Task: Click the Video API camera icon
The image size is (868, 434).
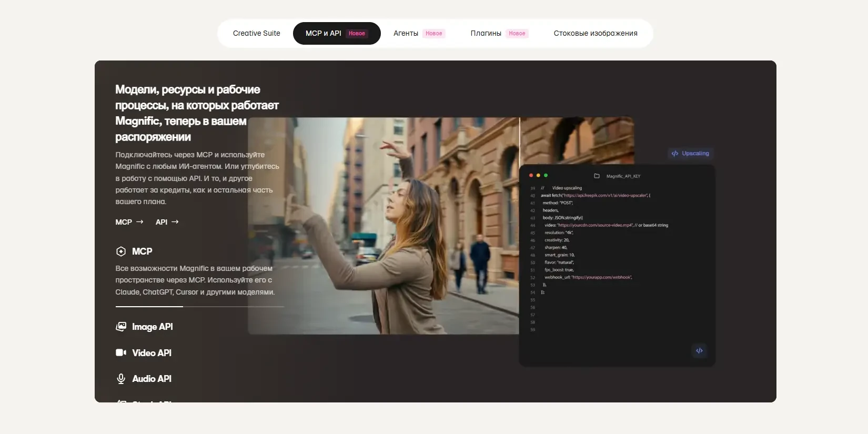Action: [121, 352]
